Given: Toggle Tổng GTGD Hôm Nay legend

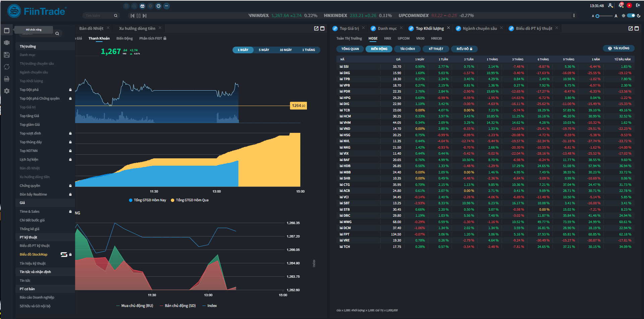Looking at the screenshot, I should pos(147,200).
